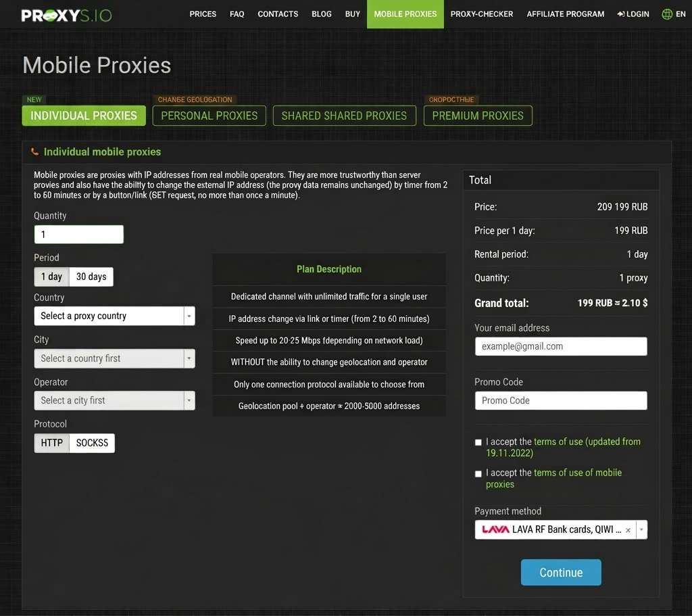Switch to PREMIUM PROXIES tab
The height and width of the screenshot is (616, 692).
pyautogui.click(x=478, y=116)
